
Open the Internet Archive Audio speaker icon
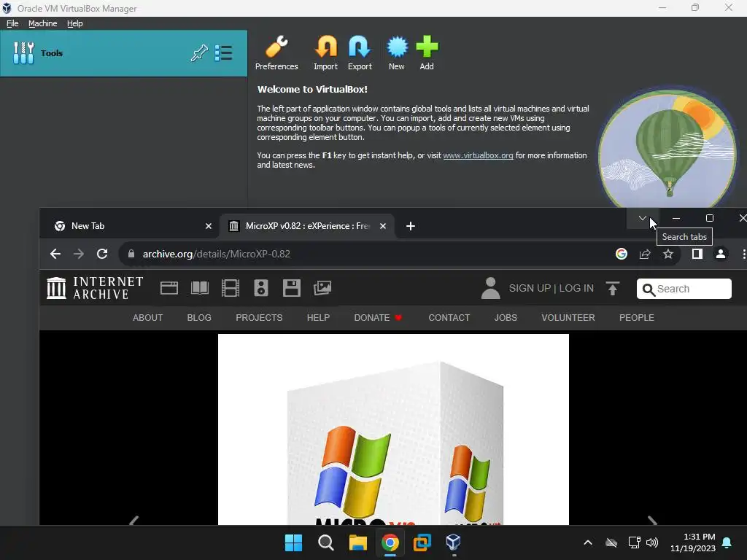(261, 288)
